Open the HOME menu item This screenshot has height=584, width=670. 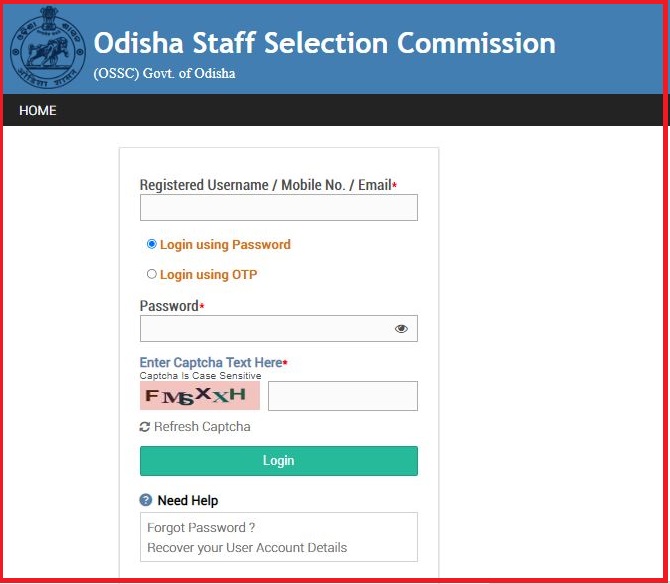tap(38, 111)
